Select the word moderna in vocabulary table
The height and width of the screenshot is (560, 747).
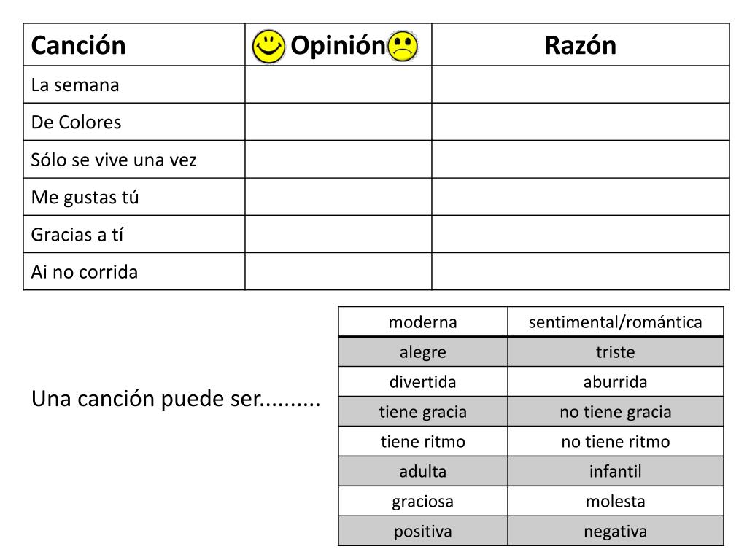[x=422, y=322]
